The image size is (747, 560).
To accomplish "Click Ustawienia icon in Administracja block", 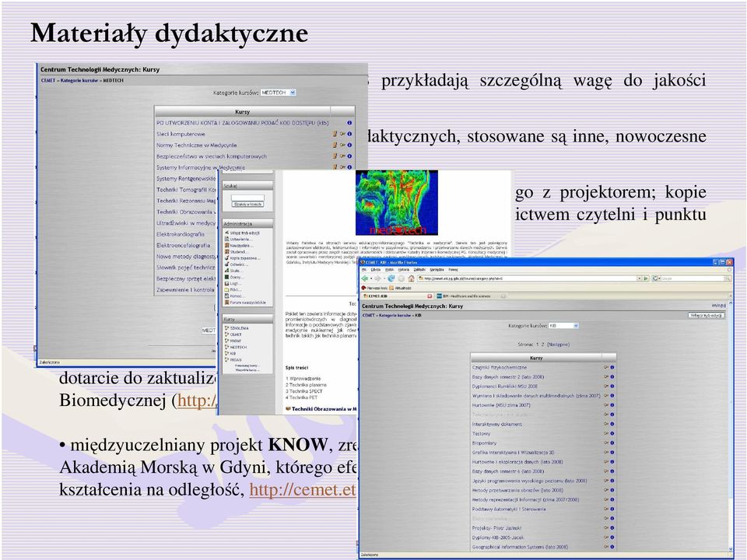I will [x=226, y=239].
